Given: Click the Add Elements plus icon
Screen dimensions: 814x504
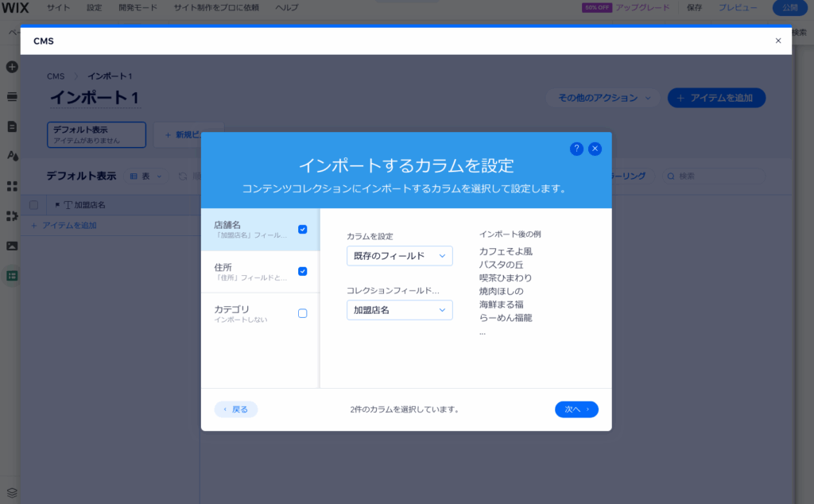Looking at the screenshot, I should 11,68.
